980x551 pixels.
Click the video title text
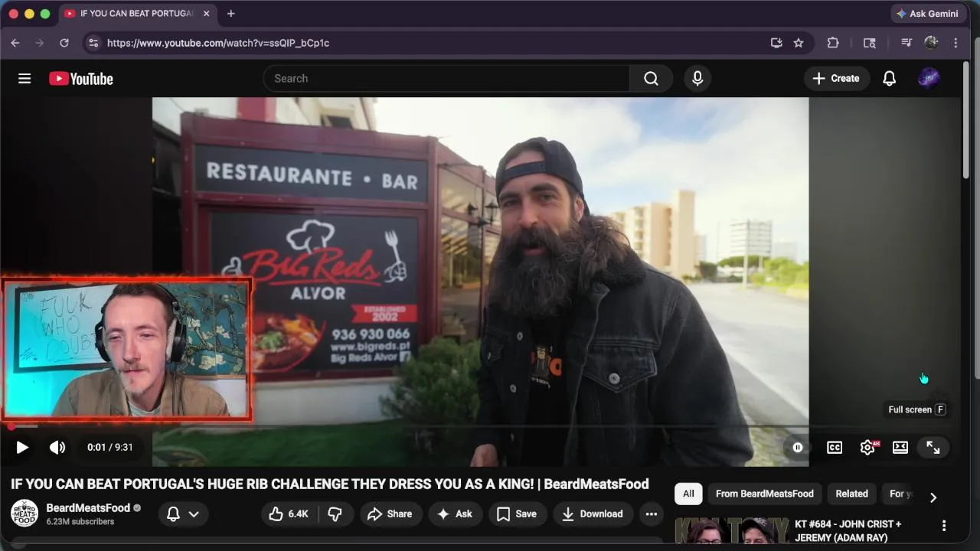click(330, 484)
